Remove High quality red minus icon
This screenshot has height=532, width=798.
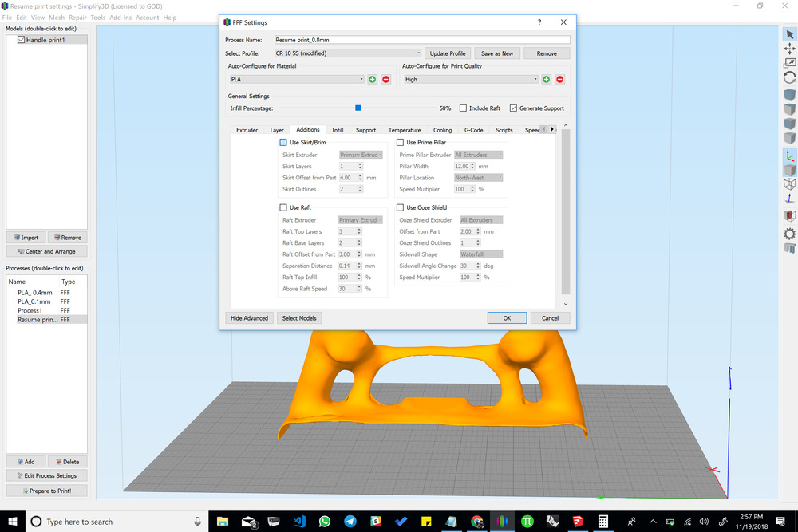click(x=560, y=79)
